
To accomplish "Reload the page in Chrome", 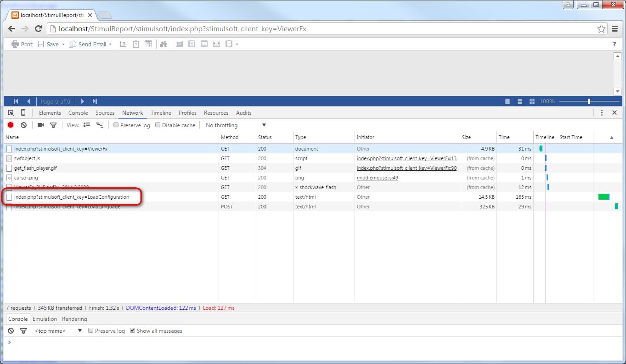I will (39, 28).
